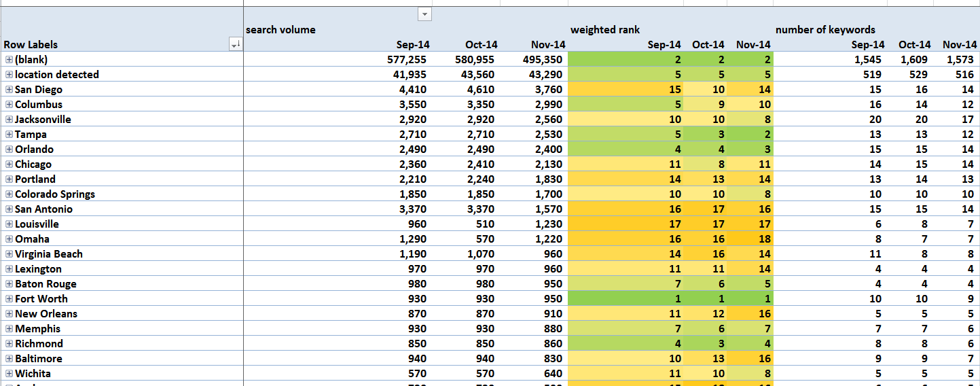The height and width of the screenshot is (386, 980).
Task: Click the plus icon beside Chicago
Action: pyautogui.click(x=10, y=164)
